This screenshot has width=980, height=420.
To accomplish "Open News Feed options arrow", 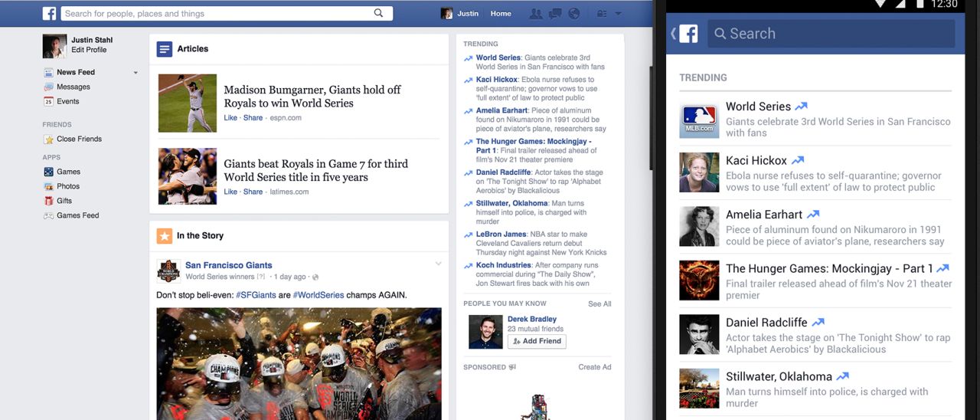I will pyautogui.click(x=136, y=73).
